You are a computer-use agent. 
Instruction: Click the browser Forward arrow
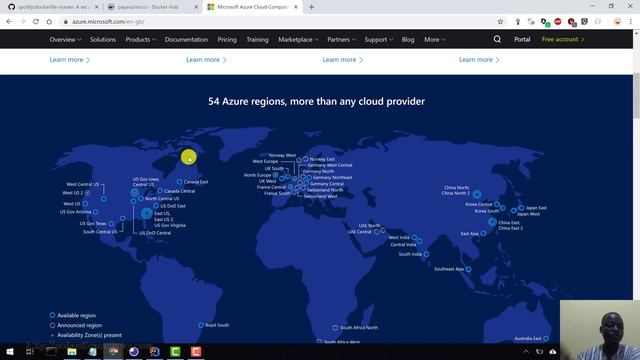[x=22, y=22]
